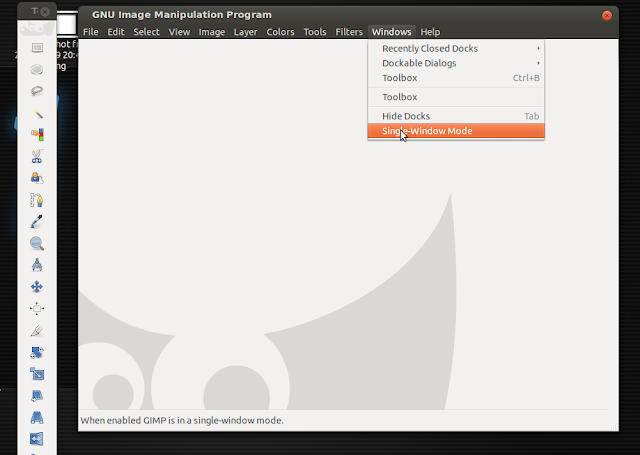Select the Rectangle Select tool in toolbox

(37, 48)
